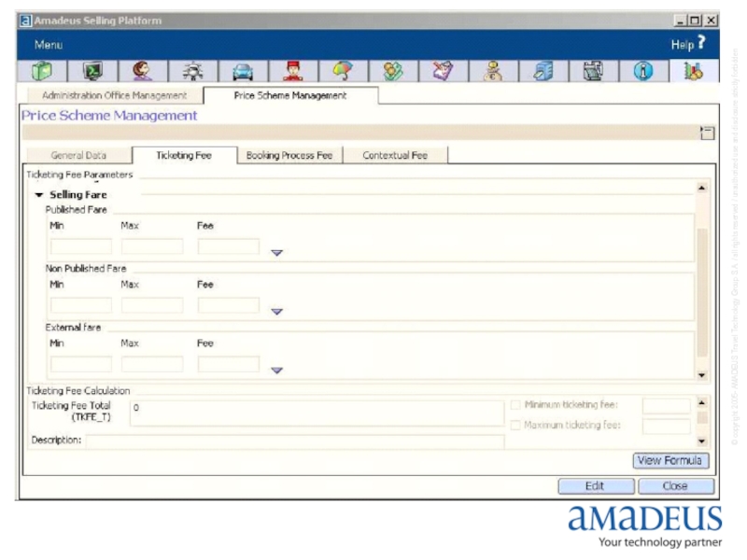Click the Help question mark icon
The width and height of the screenshot is (747, 560).
click(701, 42)
